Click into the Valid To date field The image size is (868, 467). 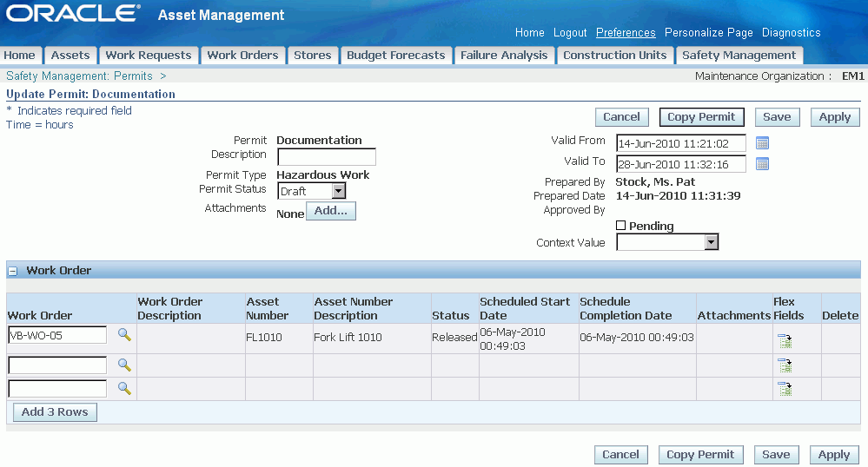[x=681, y=164]
